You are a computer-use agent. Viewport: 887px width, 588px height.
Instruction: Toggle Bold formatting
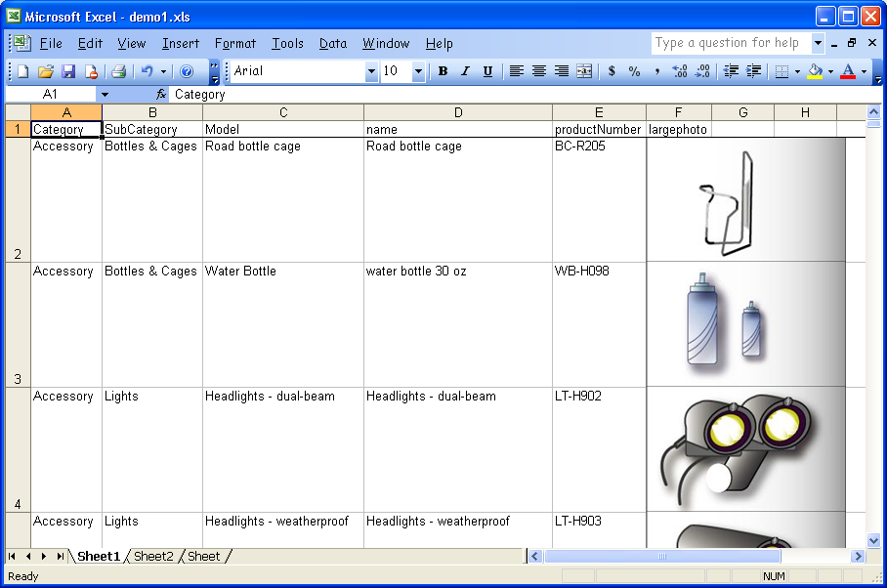click(x=443, y=71)
